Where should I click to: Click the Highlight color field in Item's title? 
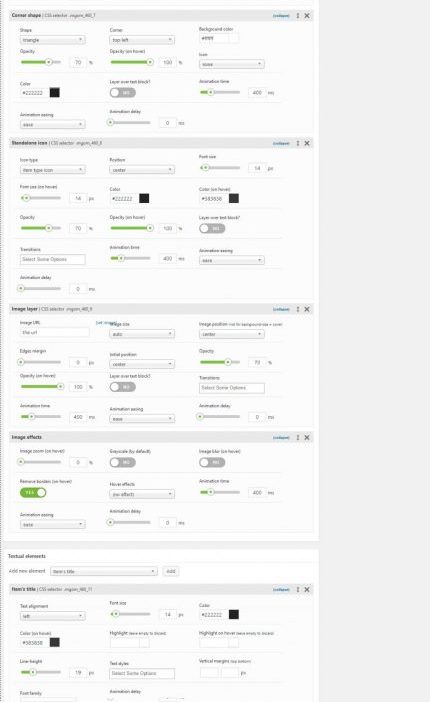point(125,643)
